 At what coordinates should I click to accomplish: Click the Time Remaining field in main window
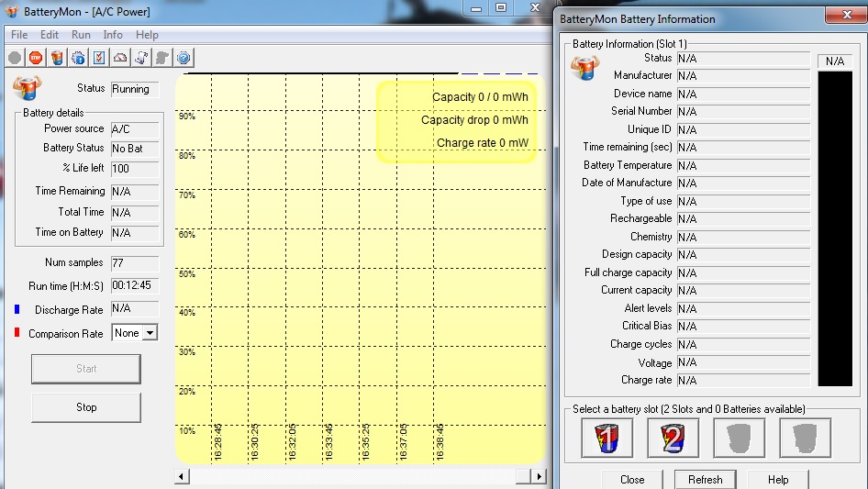click(x=135, y=192)
